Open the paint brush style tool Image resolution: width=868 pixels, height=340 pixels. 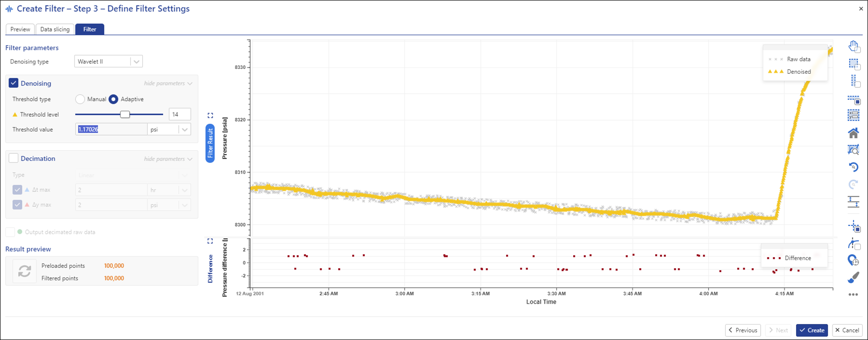click(853, 277)
